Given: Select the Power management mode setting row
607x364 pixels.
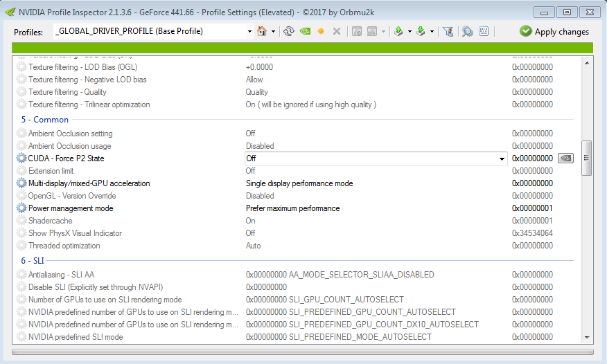Looking at the screenshot, I should (x=71, y=208).
